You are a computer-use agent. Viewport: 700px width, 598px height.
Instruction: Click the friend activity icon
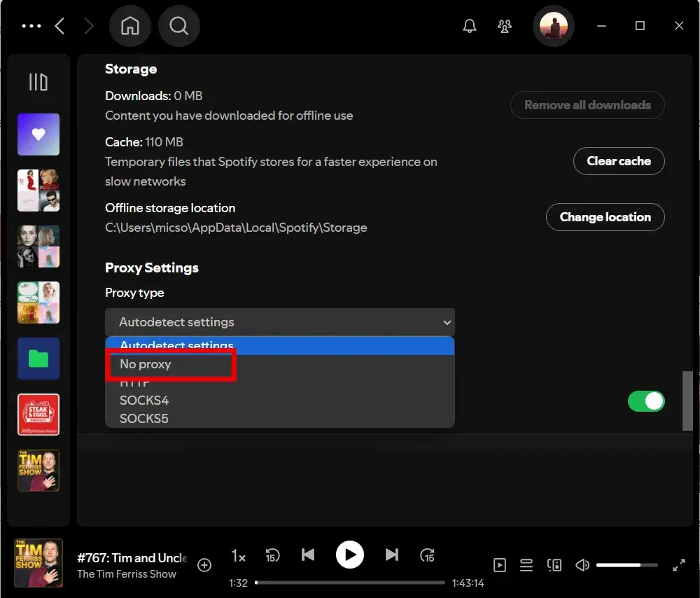(505, 25)
